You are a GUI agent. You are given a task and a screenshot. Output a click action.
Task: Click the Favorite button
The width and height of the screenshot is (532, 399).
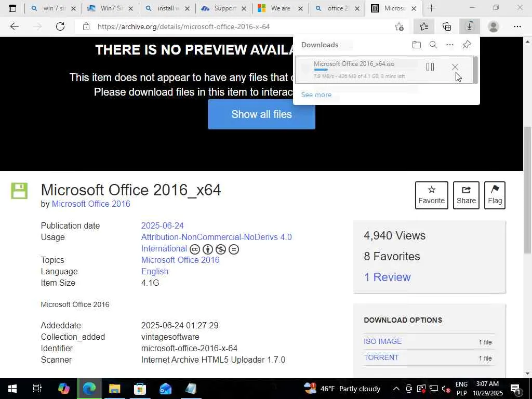click(x=432, y=195)
